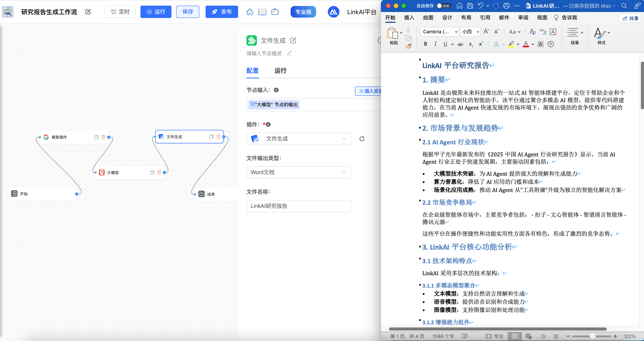Click the format painter brush in Word
This screenshot has width=644, height=341.
408,46
